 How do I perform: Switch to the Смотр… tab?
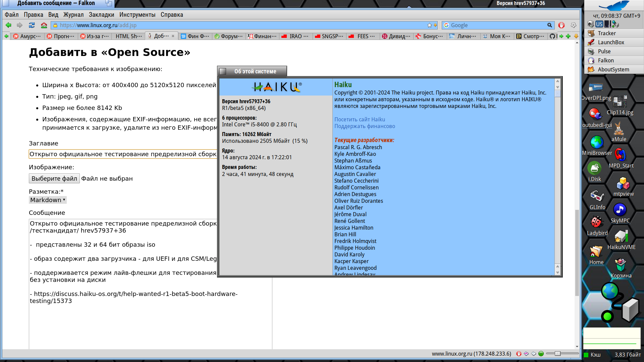click(531, 36)
